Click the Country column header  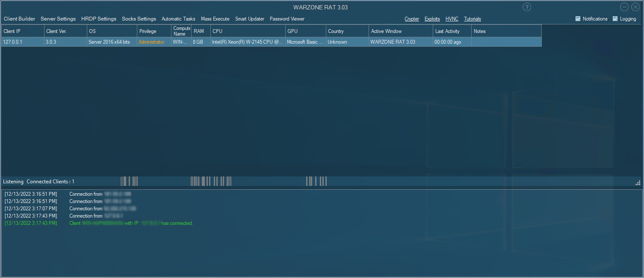click(x=347, y=31)
